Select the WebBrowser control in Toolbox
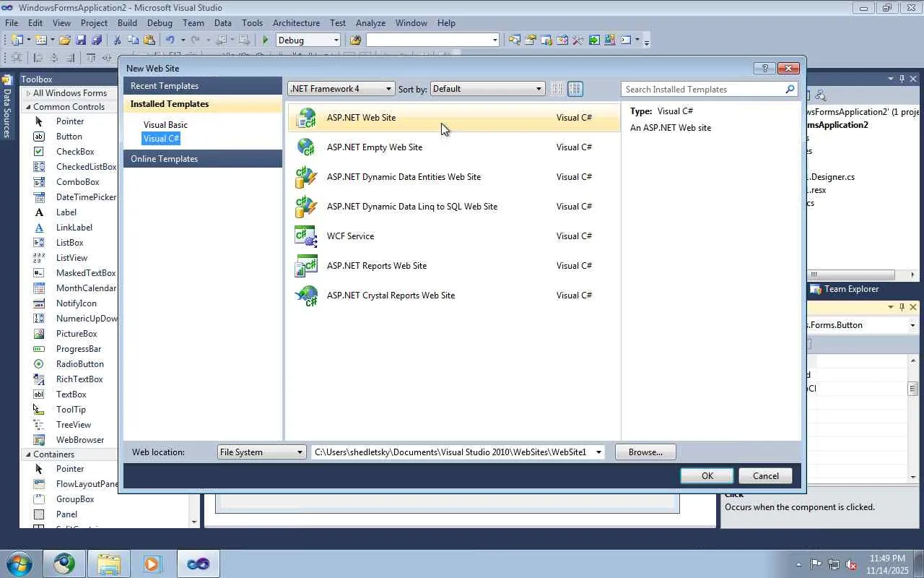Viewport: 924px width, 578px height. point(80,440)
